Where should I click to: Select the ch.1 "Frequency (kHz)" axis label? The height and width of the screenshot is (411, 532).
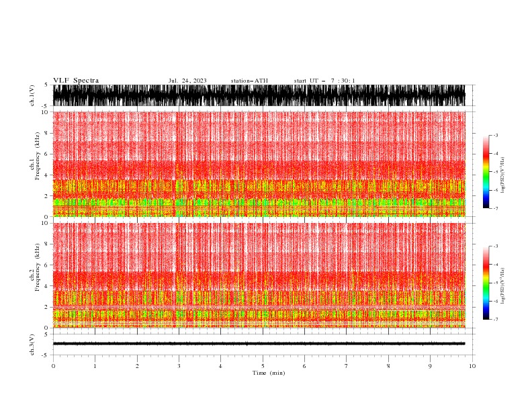point(38,156)
